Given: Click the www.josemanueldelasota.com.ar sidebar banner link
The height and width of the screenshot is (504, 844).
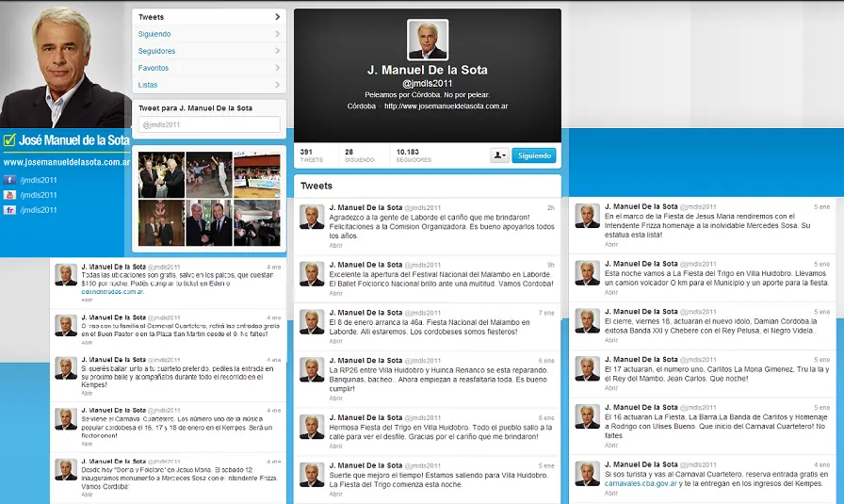Looking at the screenshot, I should [66, 162].
